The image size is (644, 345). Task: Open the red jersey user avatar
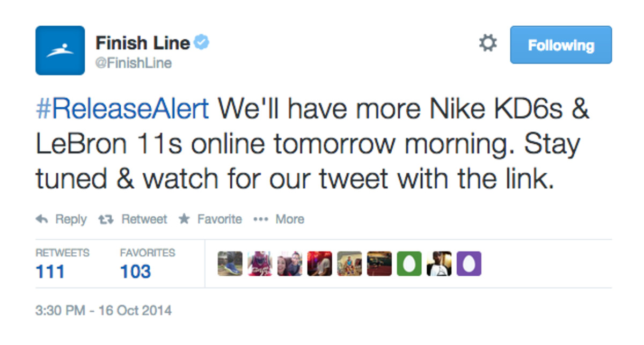(x=260, y=264)
